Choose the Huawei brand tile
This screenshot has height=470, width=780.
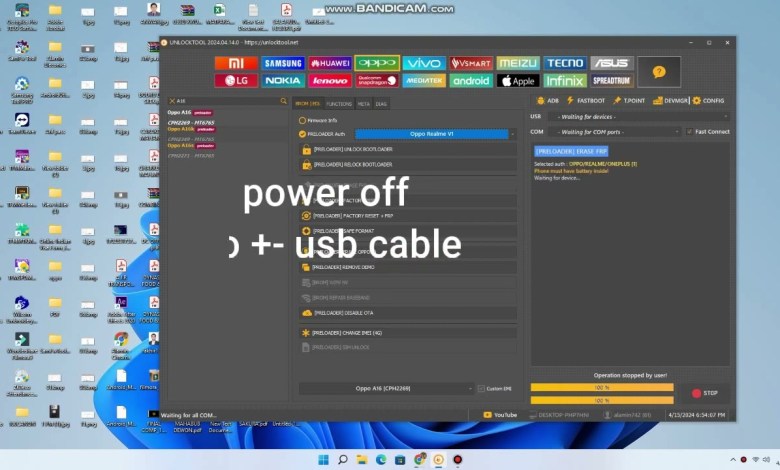point(330,63)
